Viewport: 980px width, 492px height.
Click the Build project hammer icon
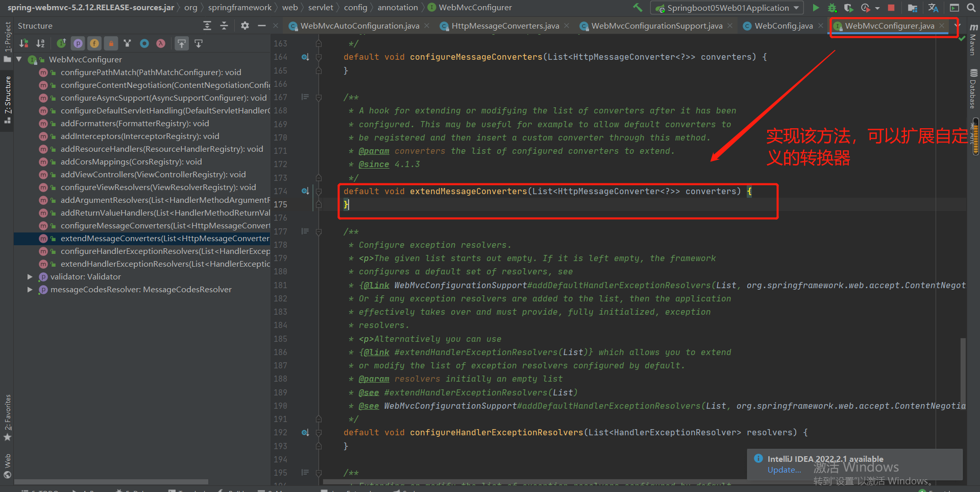tap(638, 8)
